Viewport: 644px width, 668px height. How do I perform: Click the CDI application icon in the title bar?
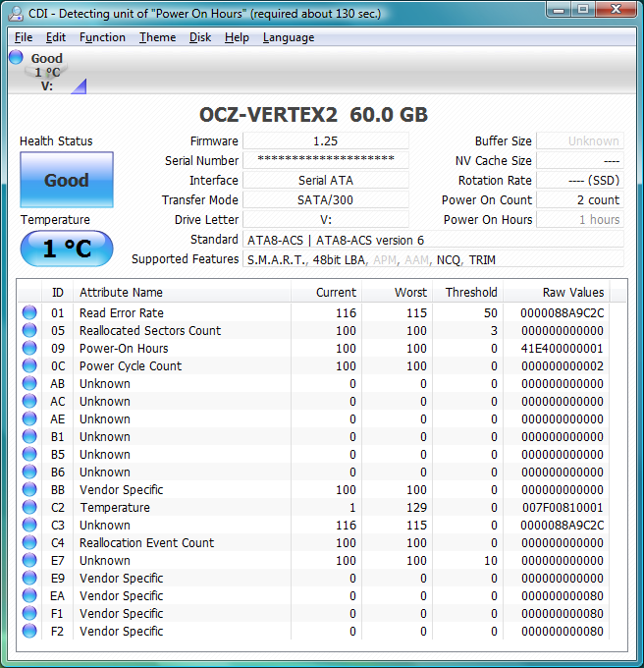click(x=16, y=13)
